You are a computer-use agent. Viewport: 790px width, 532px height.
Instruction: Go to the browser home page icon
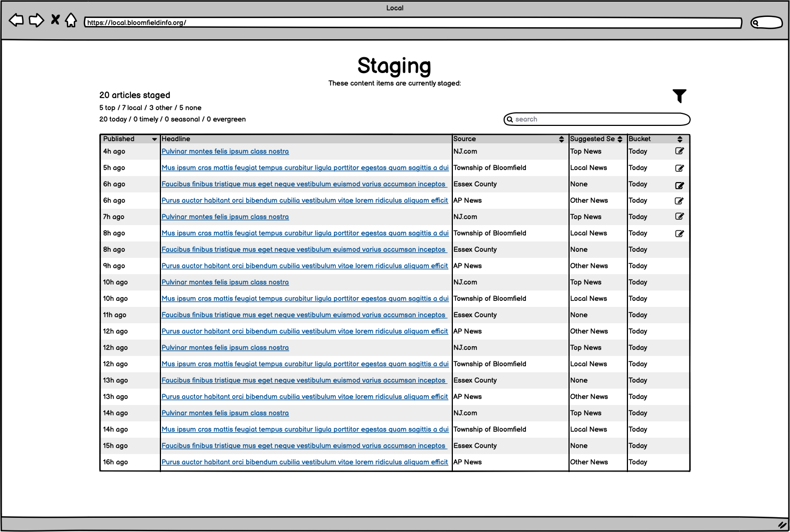(71, 21)
